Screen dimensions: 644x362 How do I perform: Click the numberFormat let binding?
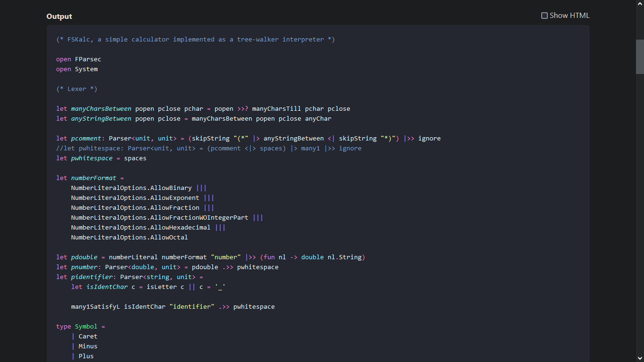point(93,178)
